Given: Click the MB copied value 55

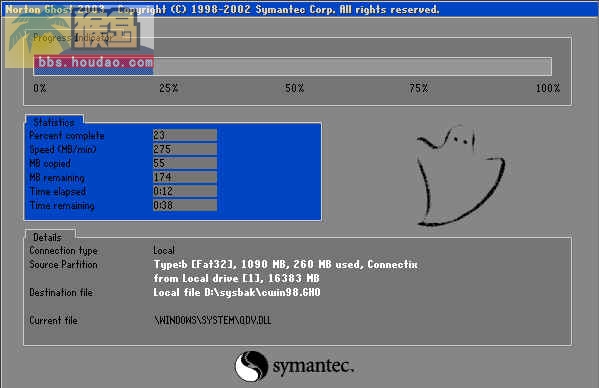Looking at the screenshot, I should coord(185,163).
